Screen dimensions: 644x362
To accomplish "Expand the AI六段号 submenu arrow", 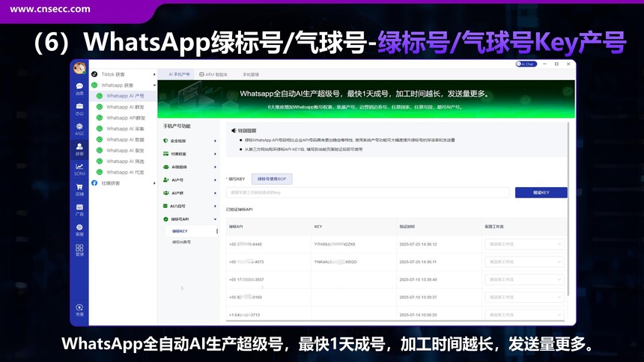I will pos(215,206).
